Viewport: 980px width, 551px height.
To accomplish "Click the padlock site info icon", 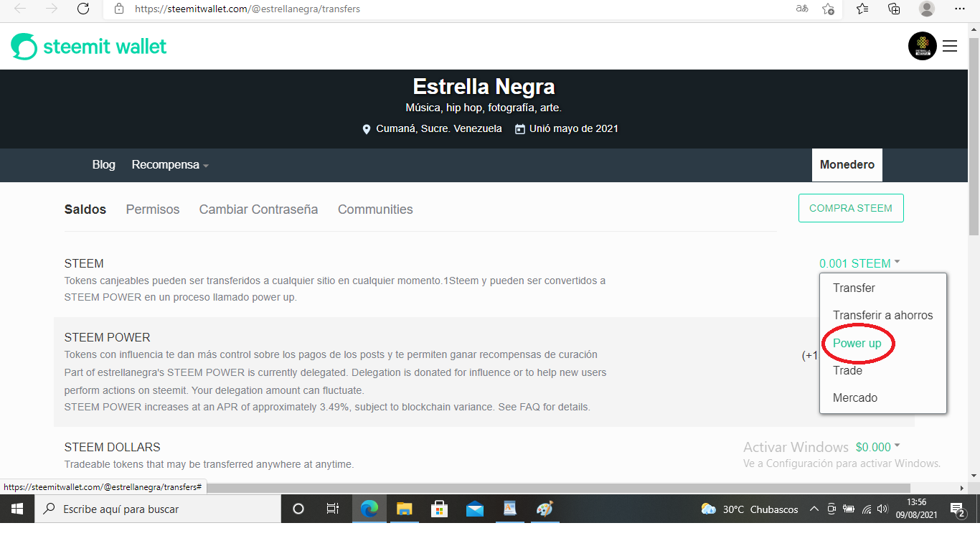I will (119, 9).
